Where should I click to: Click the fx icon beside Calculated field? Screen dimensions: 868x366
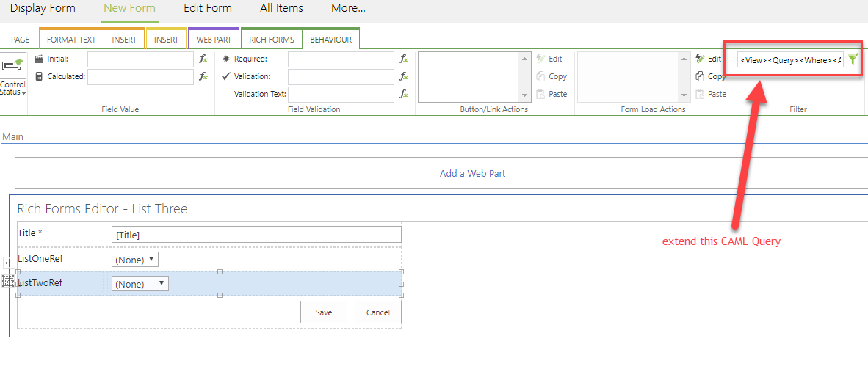point(203,76)
